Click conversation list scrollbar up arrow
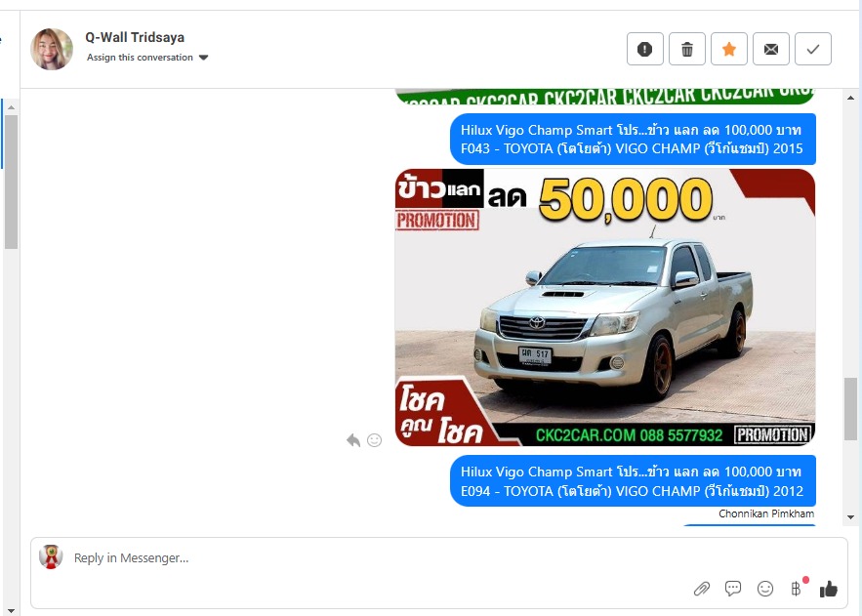Image resolution: width=862 pixels, height=616 pixels. (11, 107)
